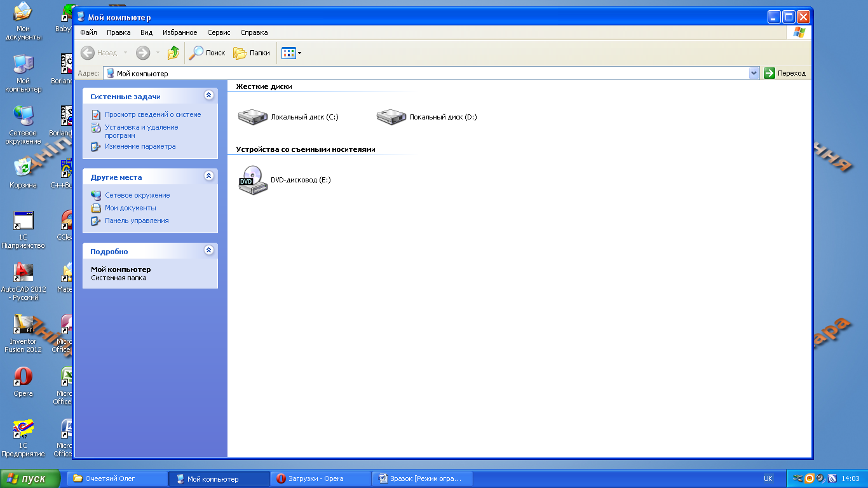Open Просмотр сведений о системе link

point(153,114)
